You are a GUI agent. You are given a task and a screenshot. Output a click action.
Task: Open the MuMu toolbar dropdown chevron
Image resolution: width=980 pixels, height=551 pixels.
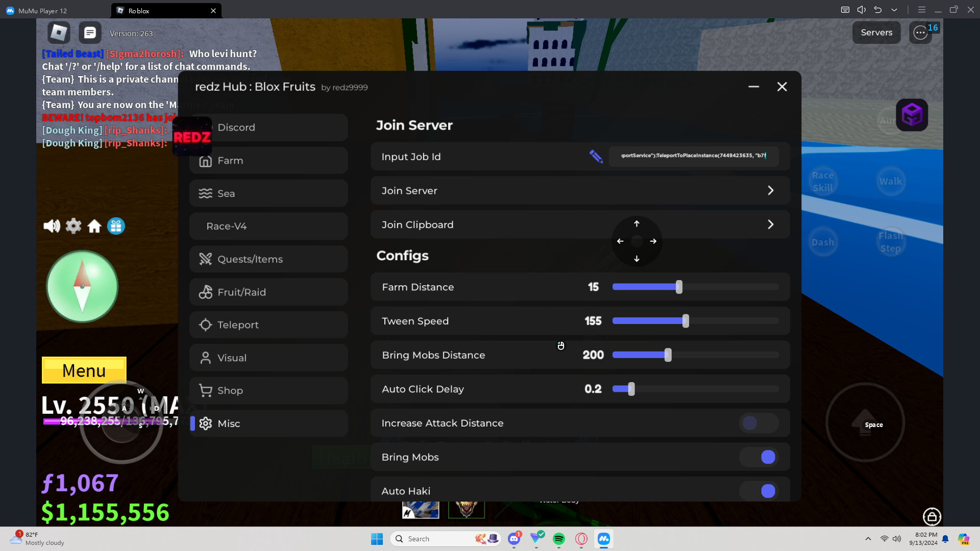click(x=894, y=10)
